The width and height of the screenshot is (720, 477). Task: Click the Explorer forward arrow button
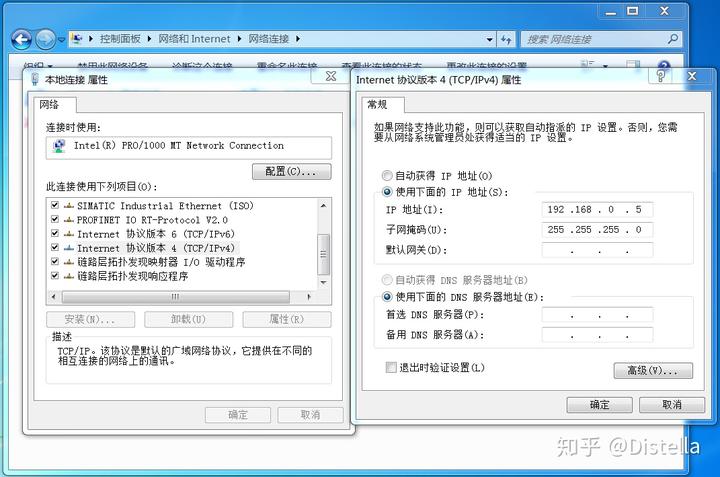45,39
